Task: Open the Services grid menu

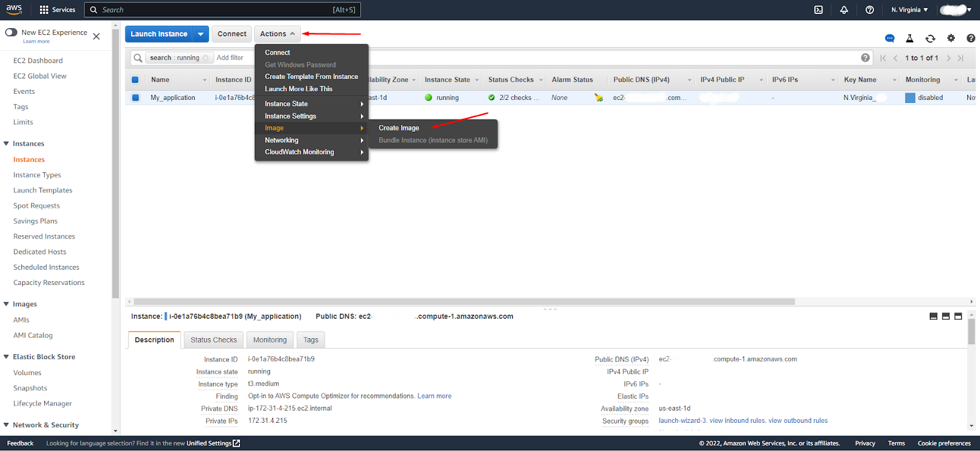Action: tap(57, 10)
